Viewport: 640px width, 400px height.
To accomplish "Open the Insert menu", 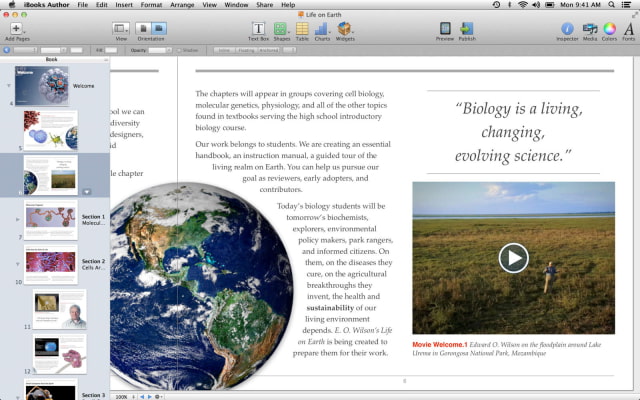I will [x=123, y=5].
